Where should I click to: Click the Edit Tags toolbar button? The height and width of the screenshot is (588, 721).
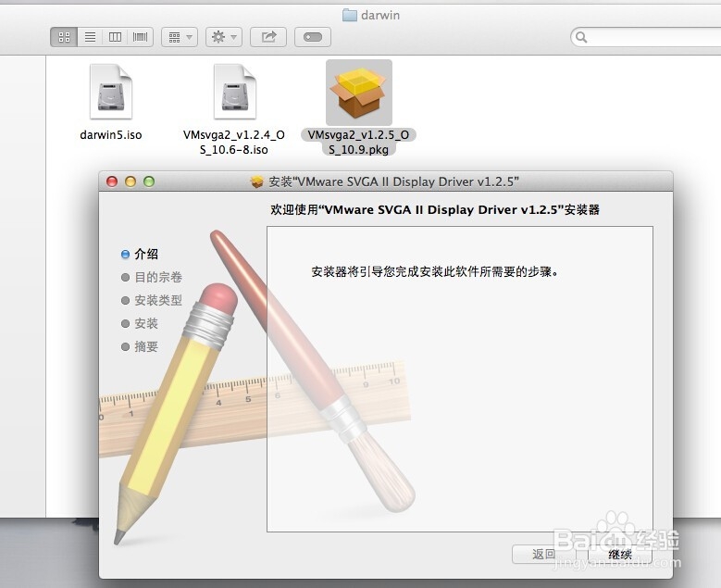point(313,37)
